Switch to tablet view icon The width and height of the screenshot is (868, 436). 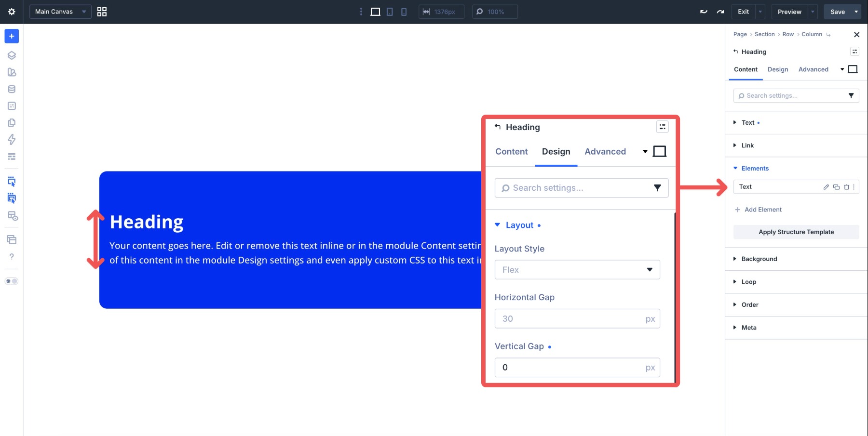(390, 12)
